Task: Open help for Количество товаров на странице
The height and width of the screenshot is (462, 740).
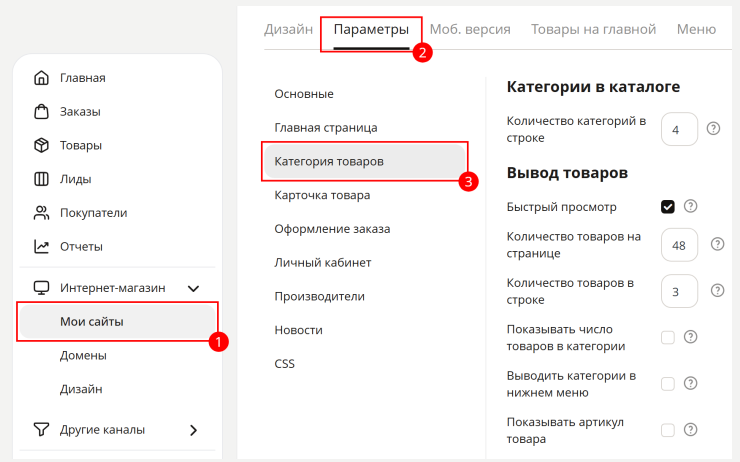Action: tap(717, 244)
